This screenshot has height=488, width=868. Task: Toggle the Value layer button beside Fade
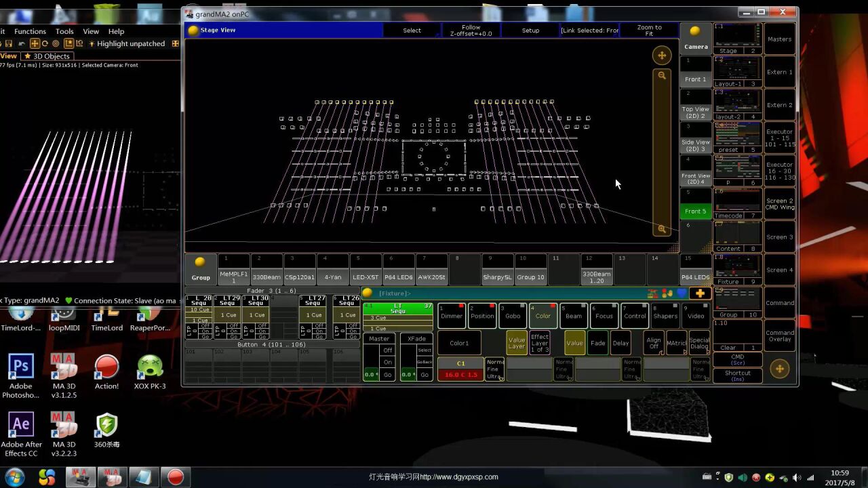574,343
